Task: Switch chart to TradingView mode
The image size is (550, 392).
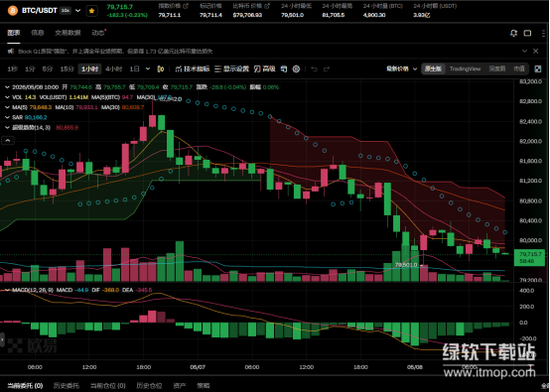Action: (465, 68)
